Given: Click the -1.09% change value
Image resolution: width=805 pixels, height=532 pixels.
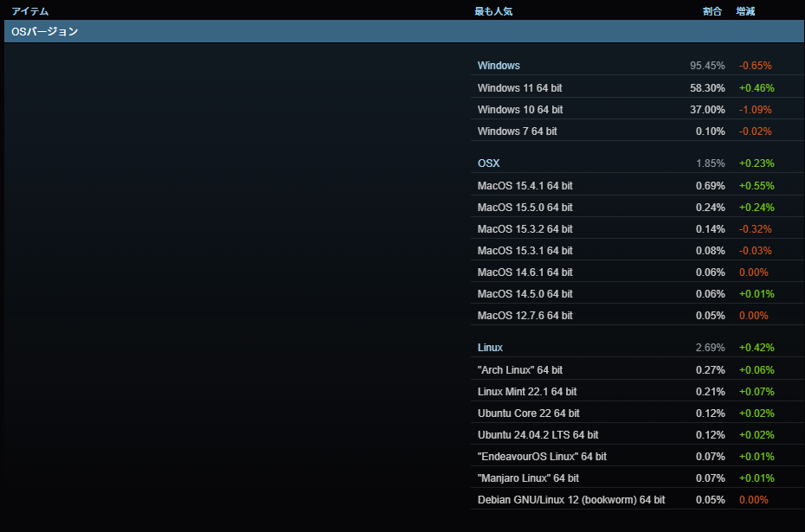Looking at the screenshot, I should pos(755,109).
